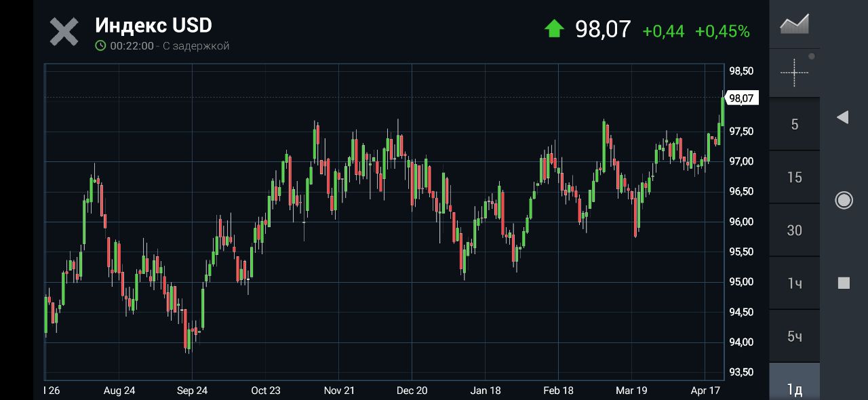
Task: Tap the 97,00 price axis label
Action: [x=741, y=161]
